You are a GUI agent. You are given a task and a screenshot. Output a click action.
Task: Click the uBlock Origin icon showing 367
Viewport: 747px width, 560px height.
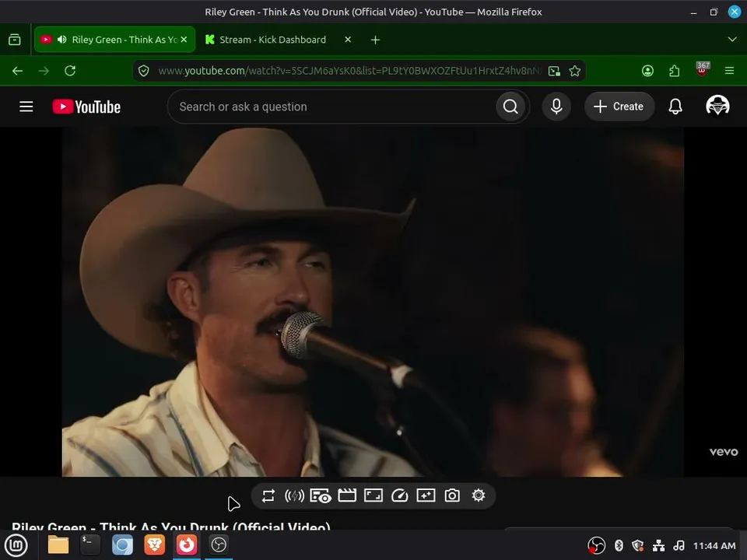(702, 69)
